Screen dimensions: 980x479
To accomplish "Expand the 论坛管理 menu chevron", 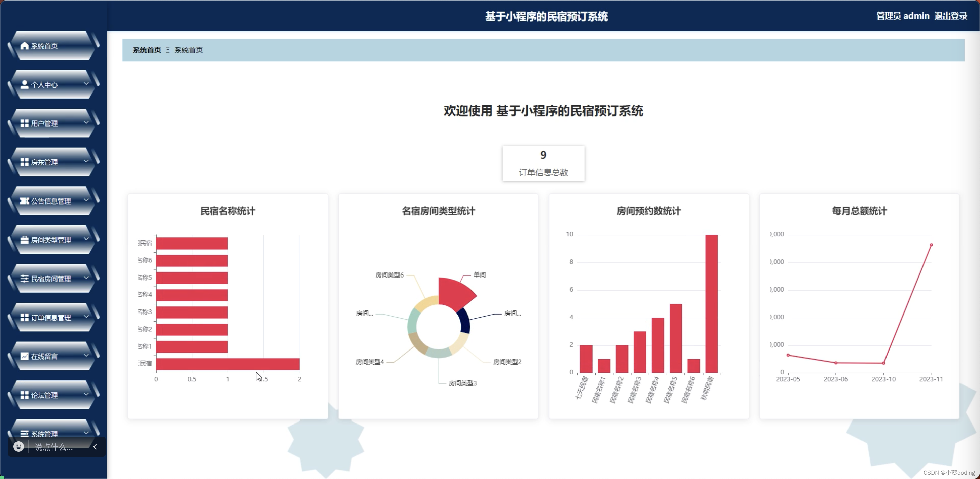I will [86, 394].
